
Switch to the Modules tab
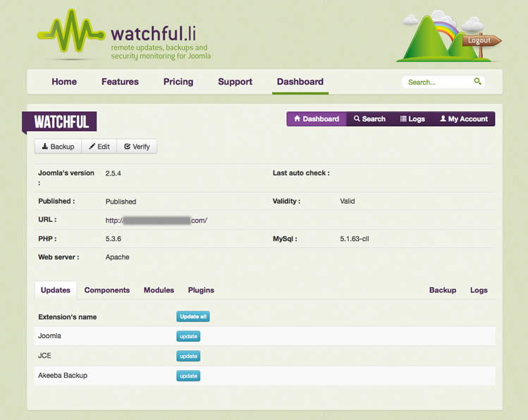(x=159, y=290)
